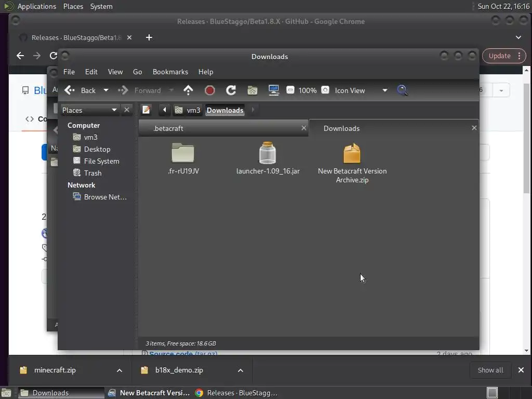Open Trash in the sidebar

click(92, 173)
